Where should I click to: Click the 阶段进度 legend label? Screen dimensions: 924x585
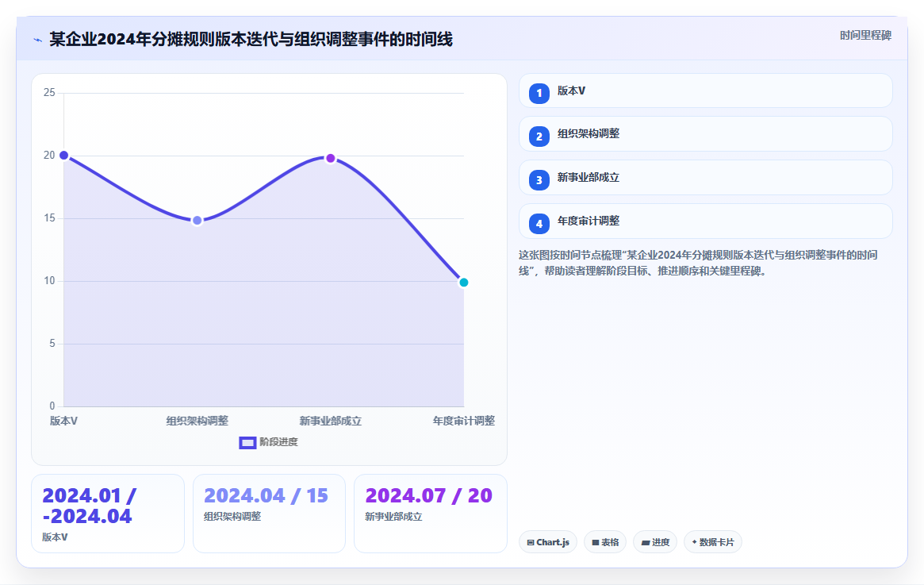click(x=278, y=442)
